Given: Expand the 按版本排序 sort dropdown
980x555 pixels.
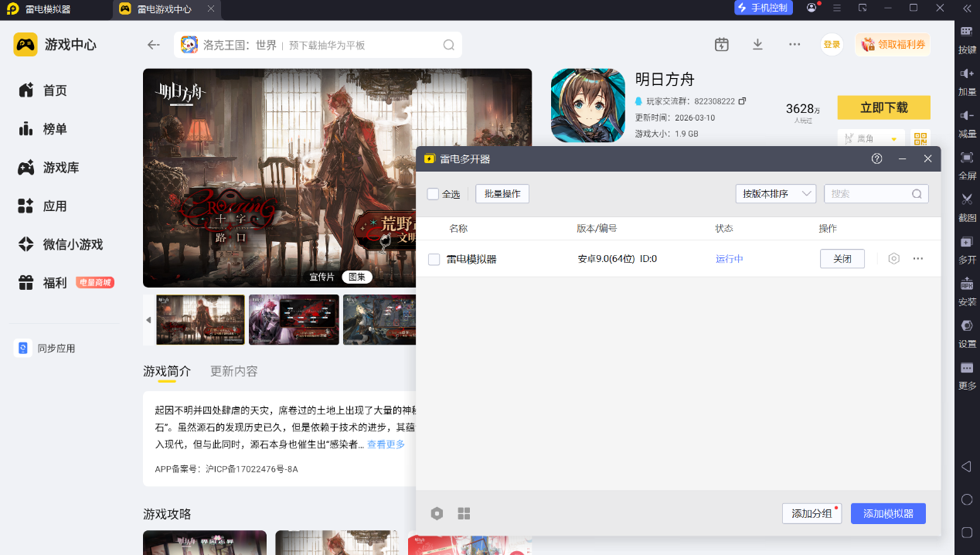Looking at the screenshot, I should point(775,194).
